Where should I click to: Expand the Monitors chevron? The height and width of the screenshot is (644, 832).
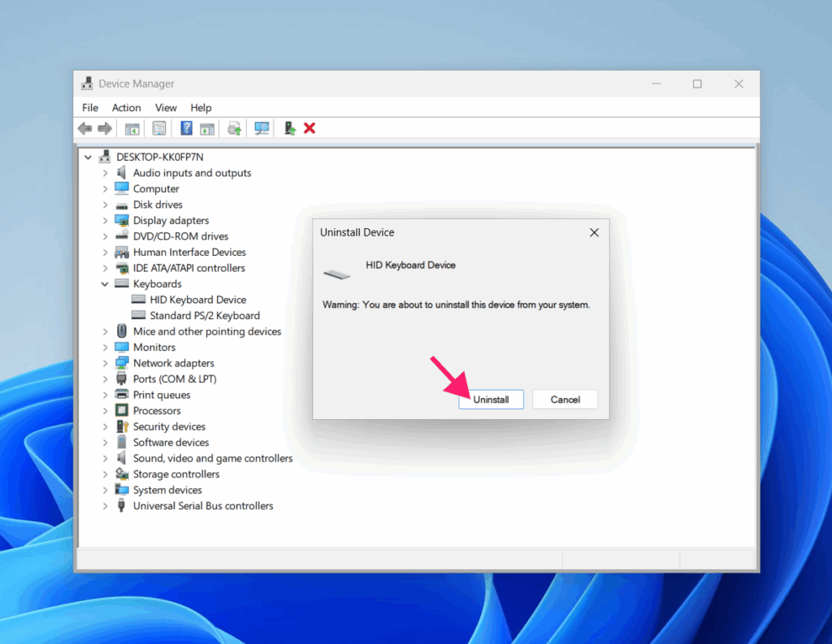[x=105, y=348]
